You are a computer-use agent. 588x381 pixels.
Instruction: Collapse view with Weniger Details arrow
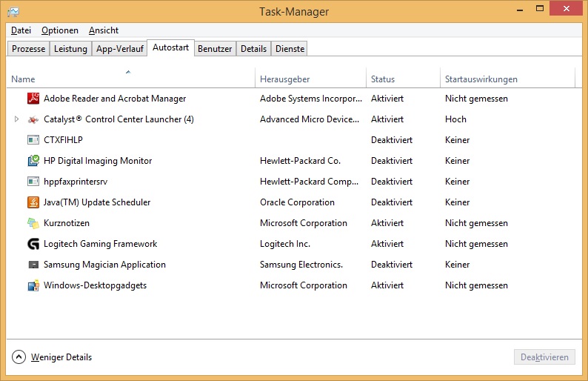19,357
